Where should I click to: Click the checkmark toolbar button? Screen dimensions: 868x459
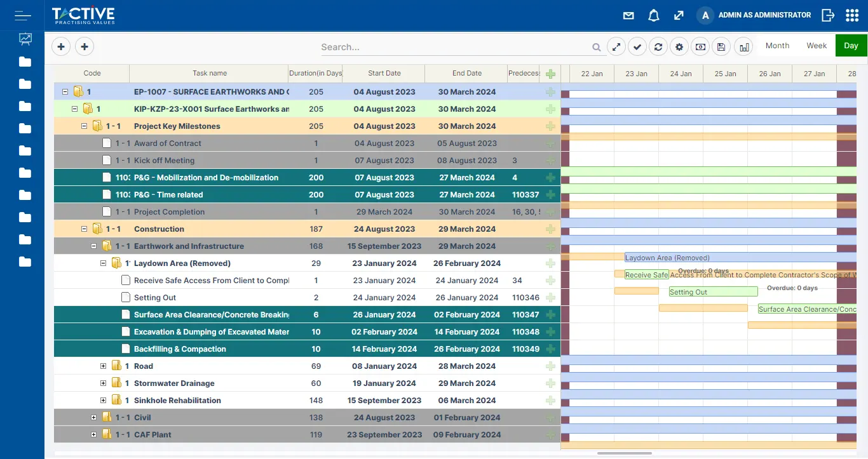pyautogui.click(x=637, y=46)
